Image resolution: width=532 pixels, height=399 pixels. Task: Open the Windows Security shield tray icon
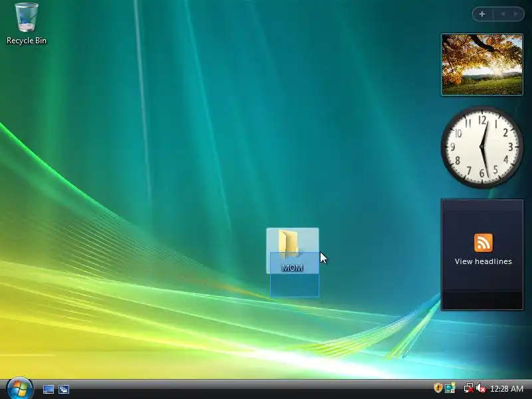coord(438,388)
